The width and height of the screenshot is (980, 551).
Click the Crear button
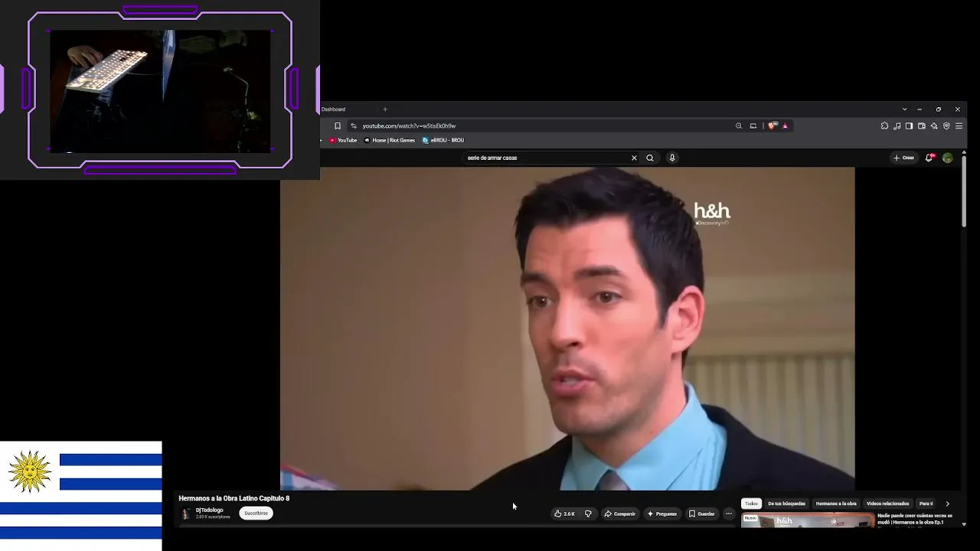(904, 158)
